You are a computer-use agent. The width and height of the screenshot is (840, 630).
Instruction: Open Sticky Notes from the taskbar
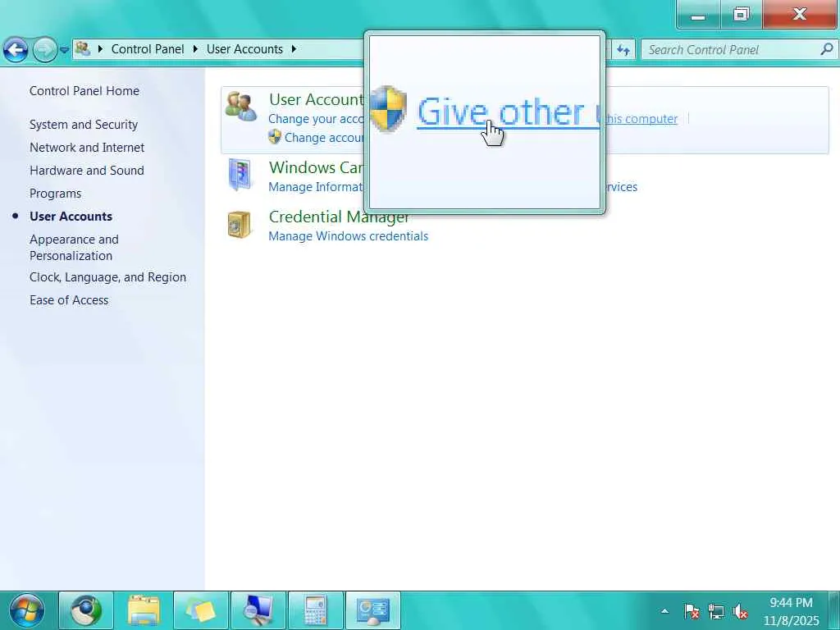click(x=201, y=610)
